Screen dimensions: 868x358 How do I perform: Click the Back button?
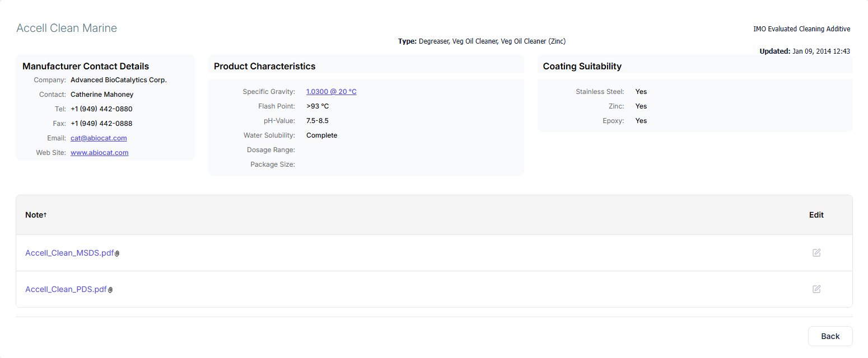[x=830, y=336]
